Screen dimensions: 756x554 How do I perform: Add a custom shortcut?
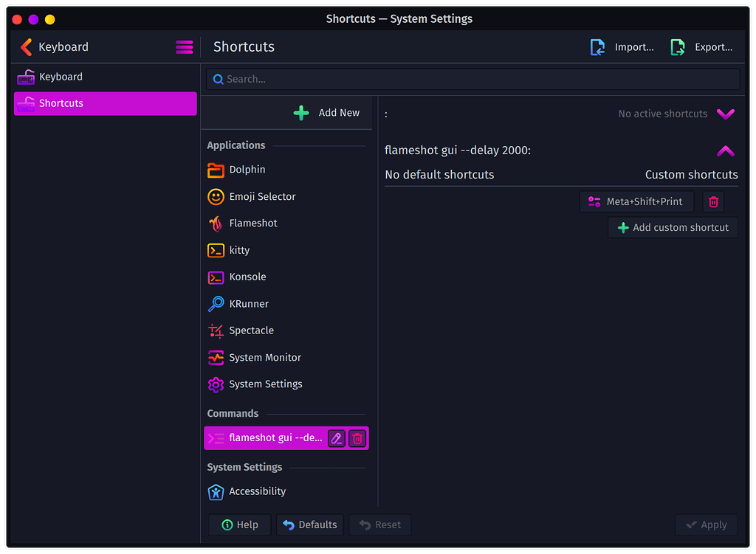(x=673, y=227)
